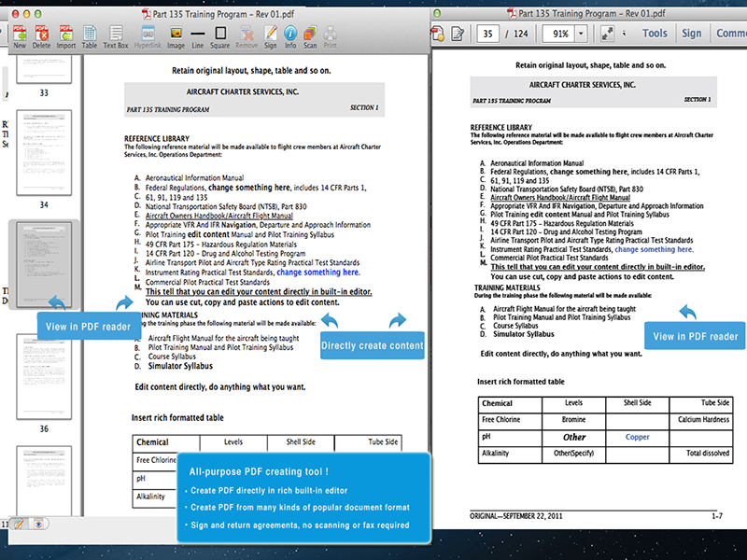The image size is (747, 560).
Task: Click 'Insert rich formatted table' text in editor
Action: pyautogui.click(x=177, y=417)
